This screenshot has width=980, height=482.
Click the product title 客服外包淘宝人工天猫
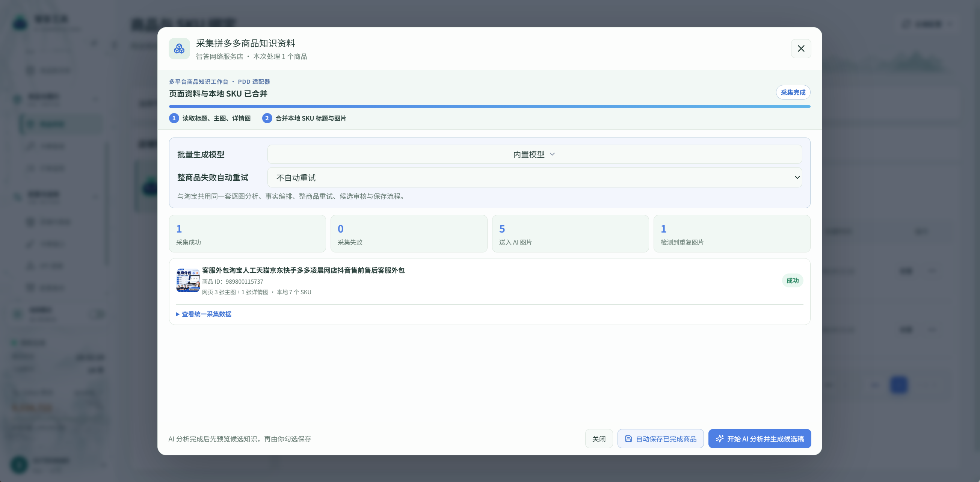303,270
